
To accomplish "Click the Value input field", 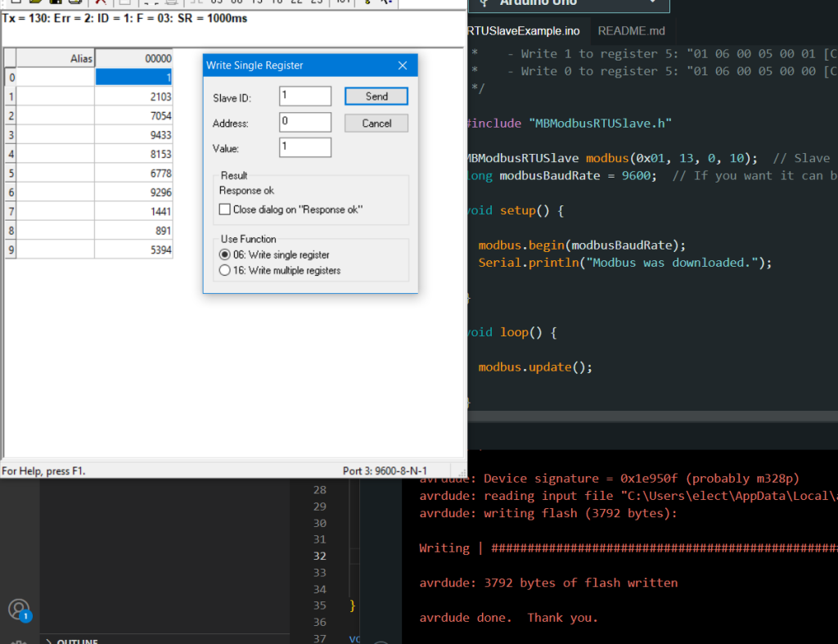I will click(304, 148).
